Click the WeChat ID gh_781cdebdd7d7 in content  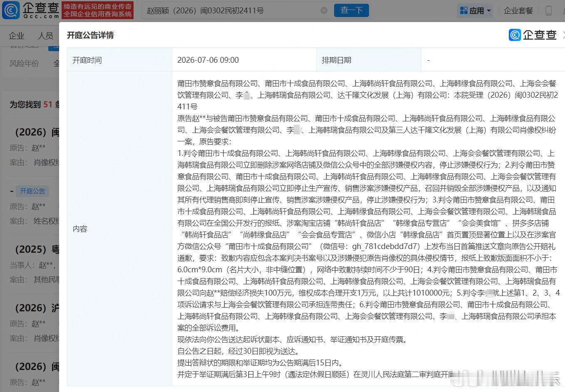[x=385, y=246]
